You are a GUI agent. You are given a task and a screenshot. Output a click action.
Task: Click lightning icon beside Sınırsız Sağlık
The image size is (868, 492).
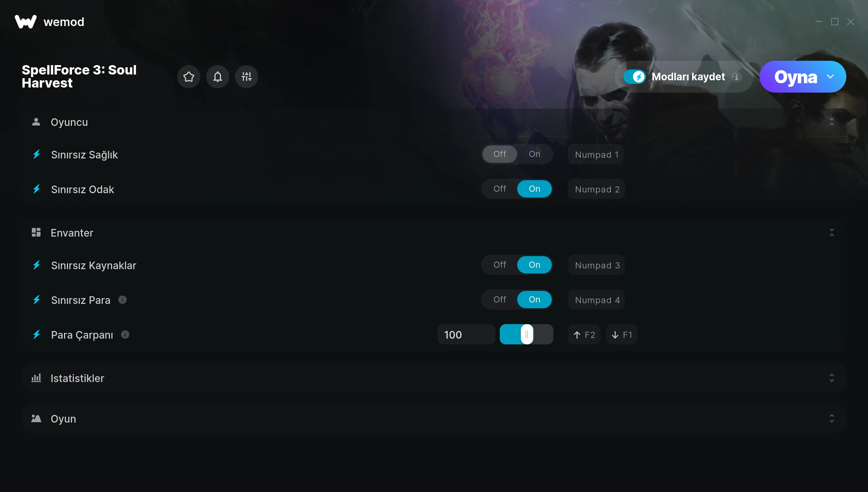(37, 154)
